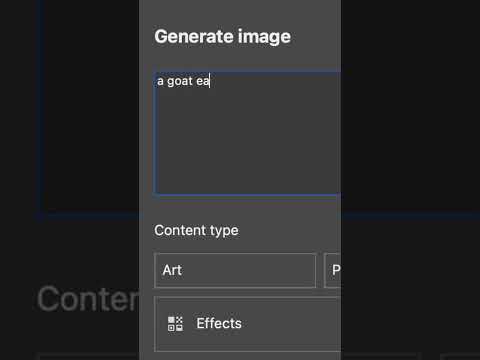Click the word Art in its button

point(172,270)
